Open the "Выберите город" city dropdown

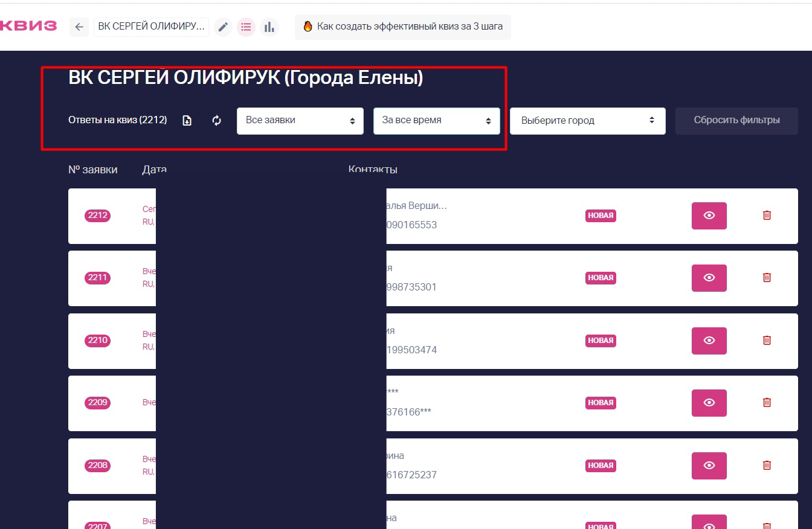tap(588, 121)
